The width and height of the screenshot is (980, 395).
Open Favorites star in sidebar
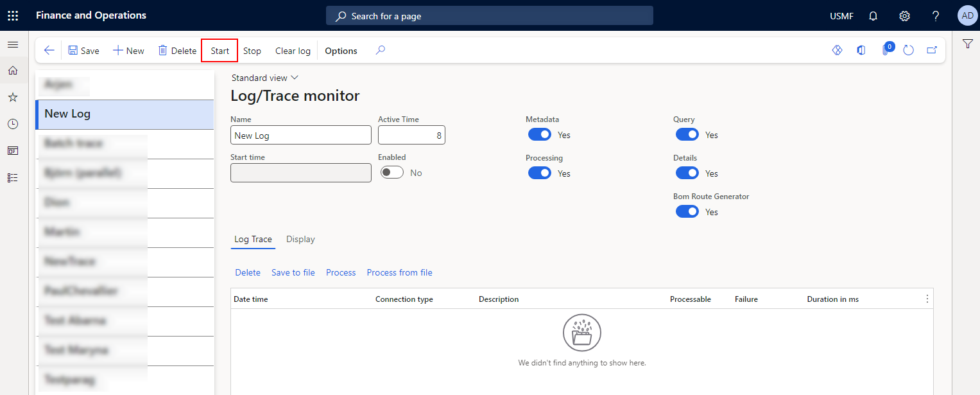click(x=13, y=98)
